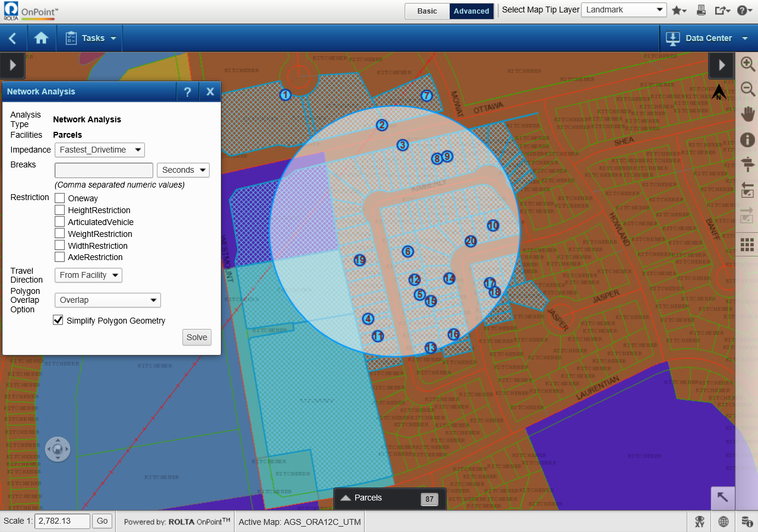Viewport: 758px width, 532px height.
Task: Select the pan hand tool
Action: click(x=747, y=114)
